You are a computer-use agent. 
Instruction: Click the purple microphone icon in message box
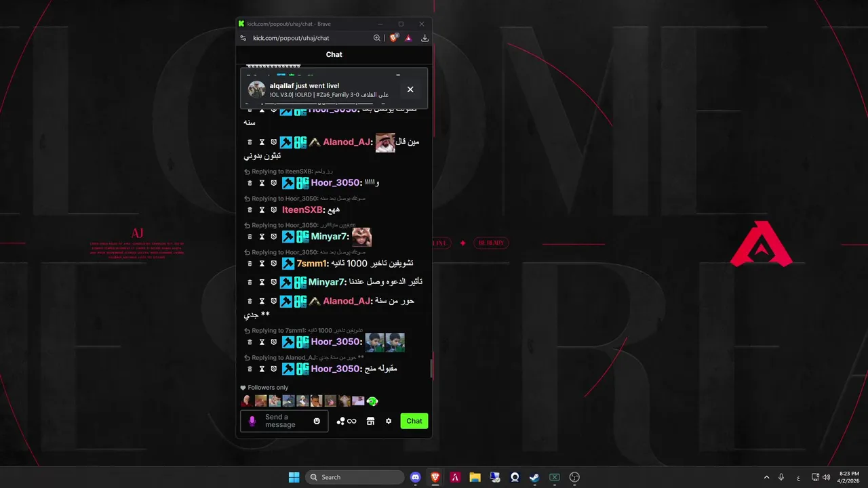coord(252,421)
